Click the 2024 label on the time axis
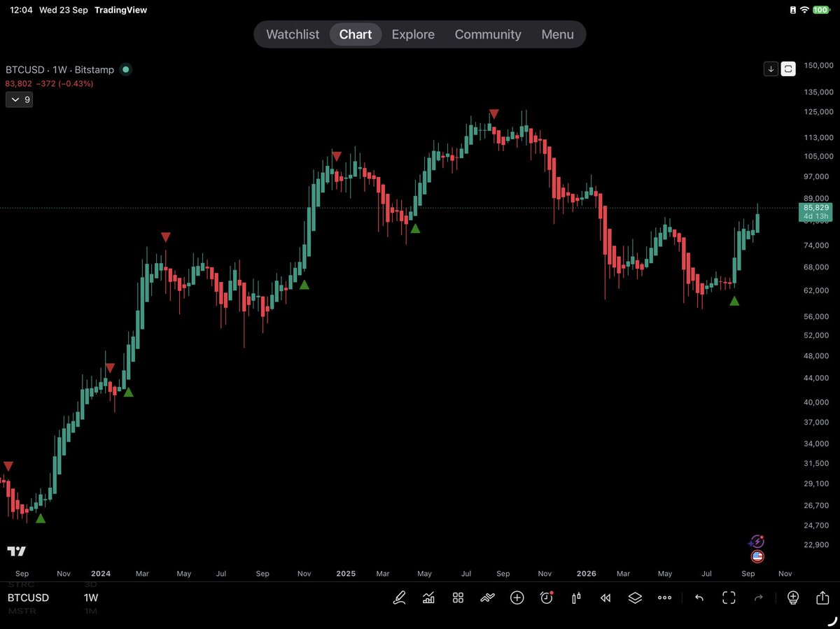This screenshot has width=840, height=629. [101, 574]
